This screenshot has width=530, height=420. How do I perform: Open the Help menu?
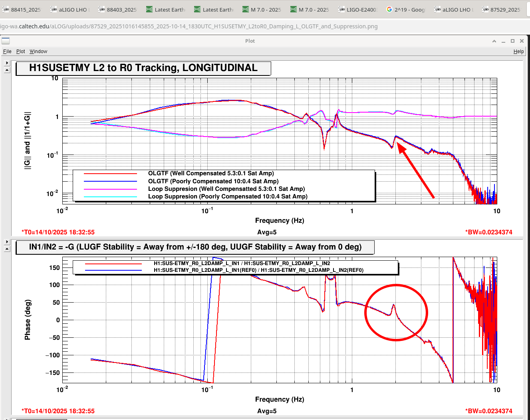pyautogui.click(x=518, y=52)
